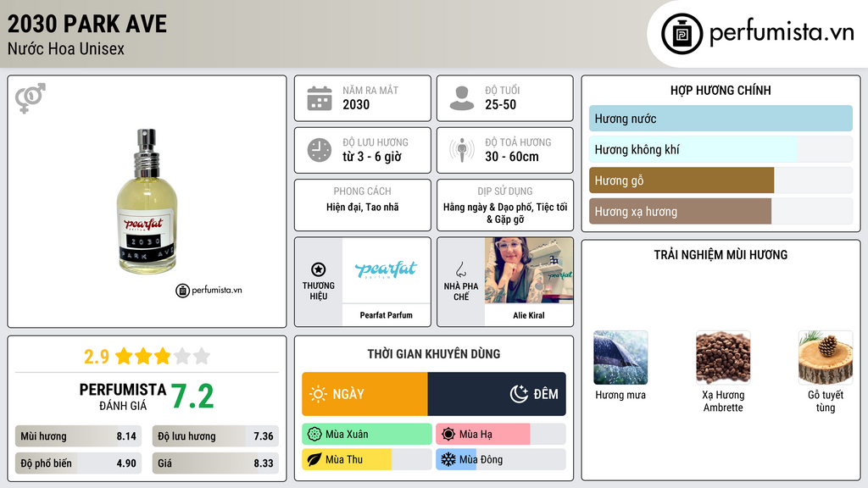This screenshot has height=488, width=868.
Task: Click the PERFUMISTA ĐÁNH GIÁ label
Action: click(x=122, y=396)
